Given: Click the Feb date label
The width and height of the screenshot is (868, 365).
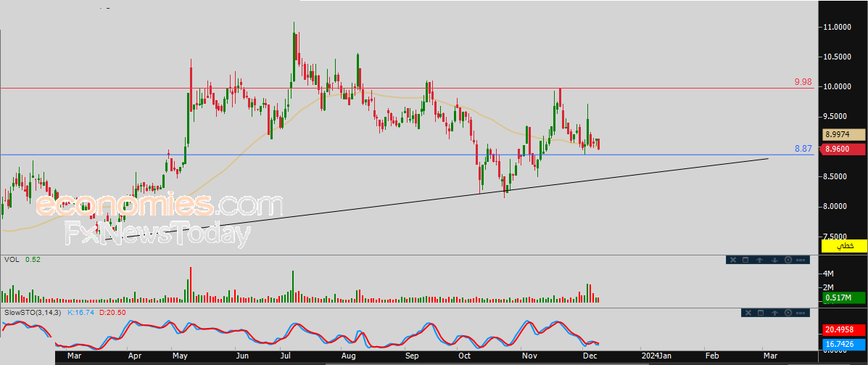Looking at the screenshot, I should coord(714,357).
